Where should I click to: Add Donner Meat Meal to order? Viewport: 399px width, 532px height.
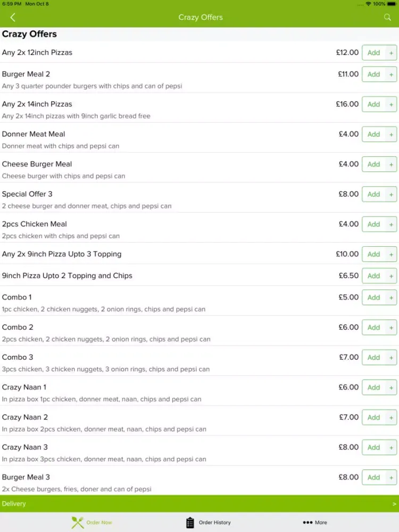[x=373, y=135]
